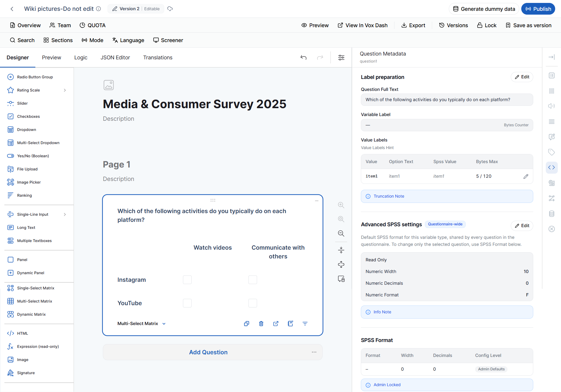Open the designer settings sliders icon
This screenshot has width=561, height=392.
[x=341, y=58]
